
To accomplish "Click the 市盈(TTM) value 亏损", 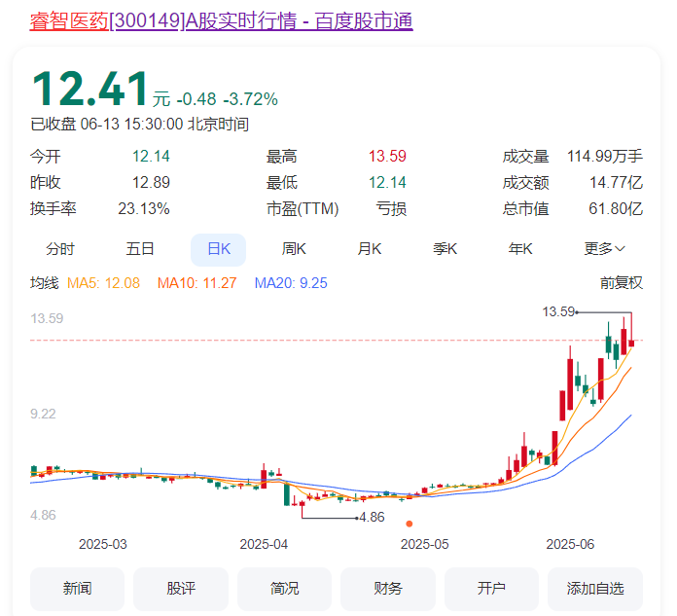I will 391,208.
